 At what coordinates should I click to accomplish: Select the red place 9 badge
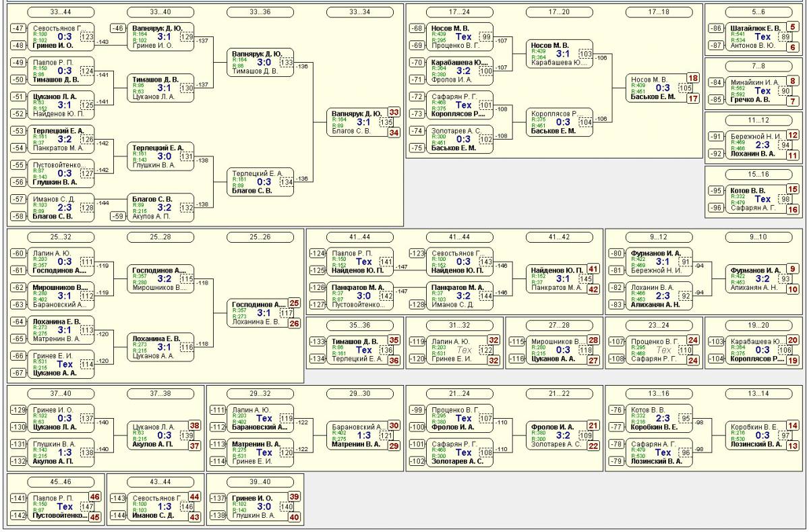pyautogui.click(x=793, y=268)
